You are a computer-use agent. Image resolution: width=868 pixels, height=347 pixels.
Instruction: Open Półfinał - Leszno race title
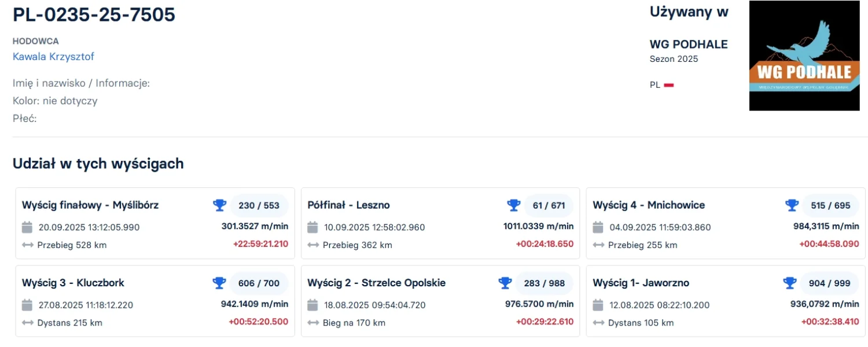coord(348,205)
